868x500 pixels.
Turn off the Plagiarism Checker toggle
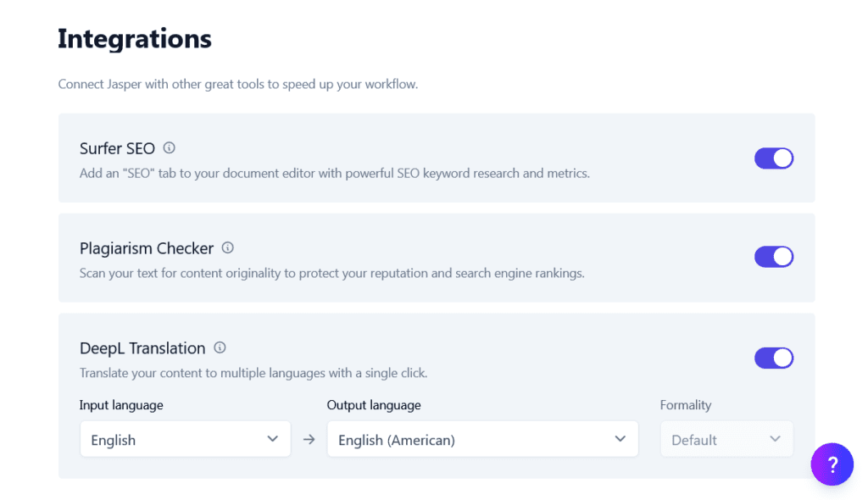click(774, 257)
